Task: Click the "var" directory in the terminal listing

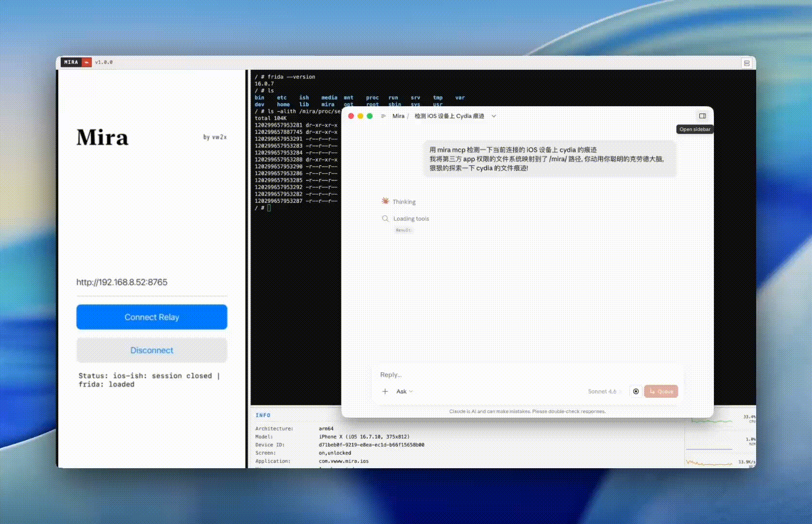Action: pos(460,98)
